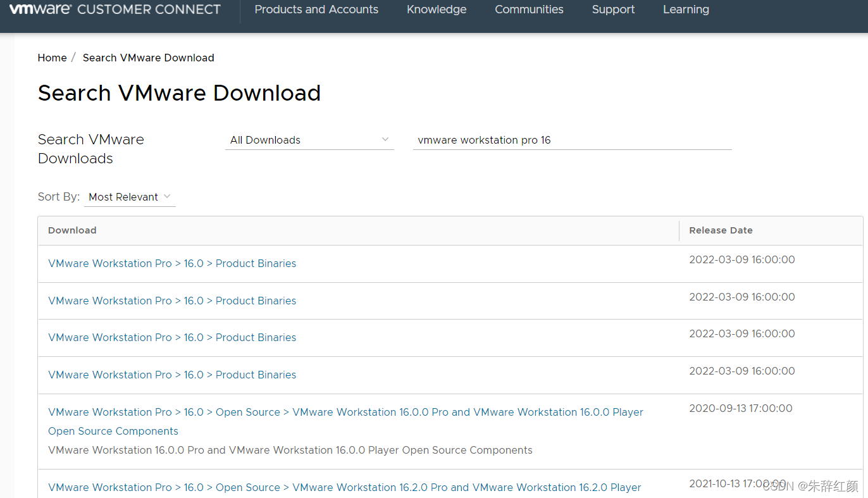The image size is (868, 498).
Task: Open the Knowledge menu
Action: pyautogui.click(x=437, y=9)
